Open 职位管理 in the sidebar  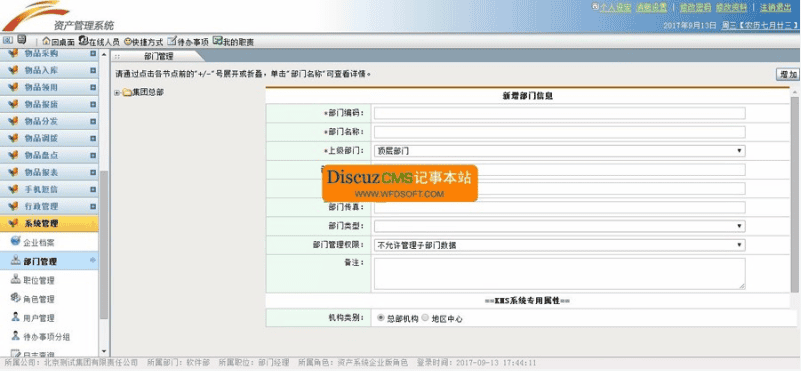[39, 281]
